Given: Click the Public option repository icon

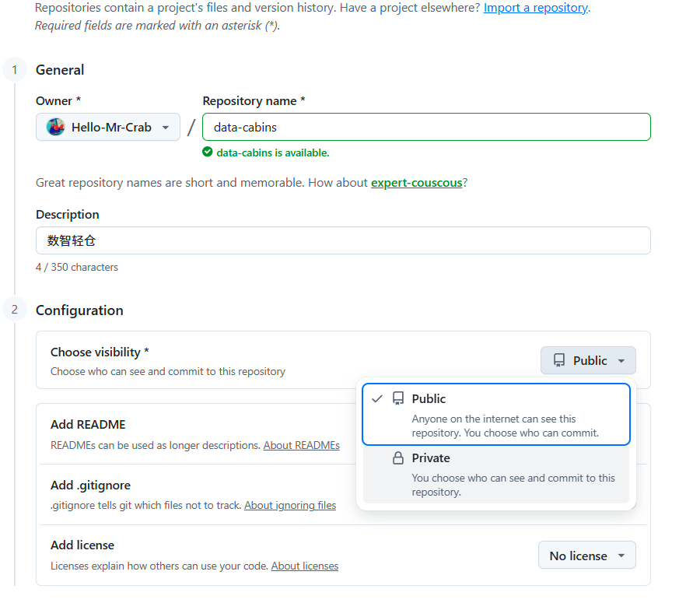Looking at the screenshot, I should pos(397,398).
